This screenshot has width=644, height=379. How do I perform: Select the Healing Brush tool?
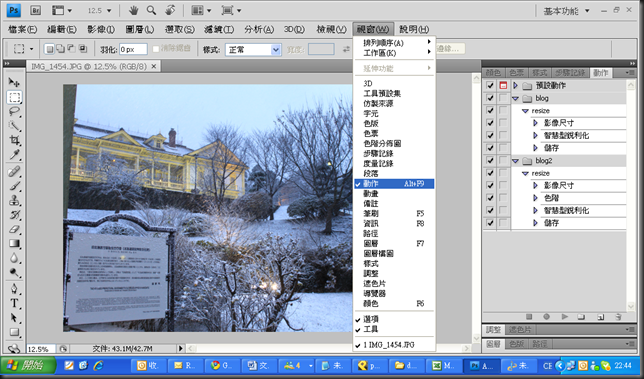point(14,171)
